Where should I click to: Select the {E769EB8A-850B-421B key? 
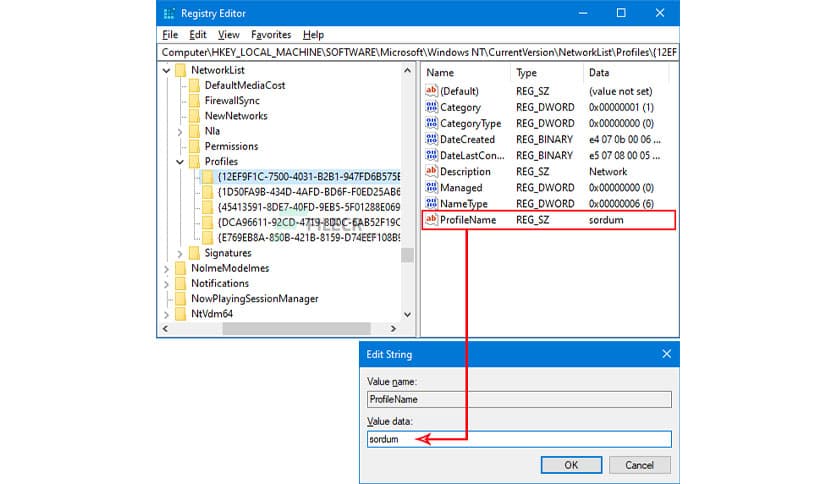(x=309, y=237)
